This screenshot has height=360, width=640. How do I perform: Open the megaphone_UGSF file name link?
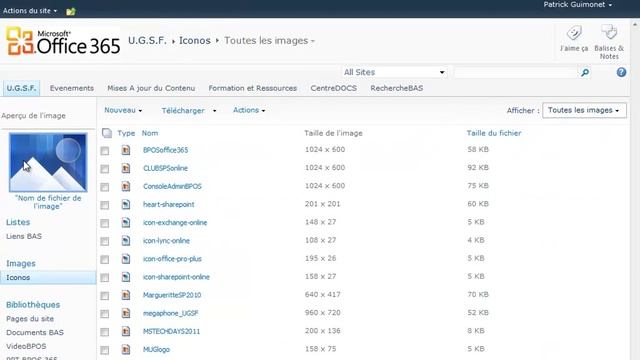171,313
